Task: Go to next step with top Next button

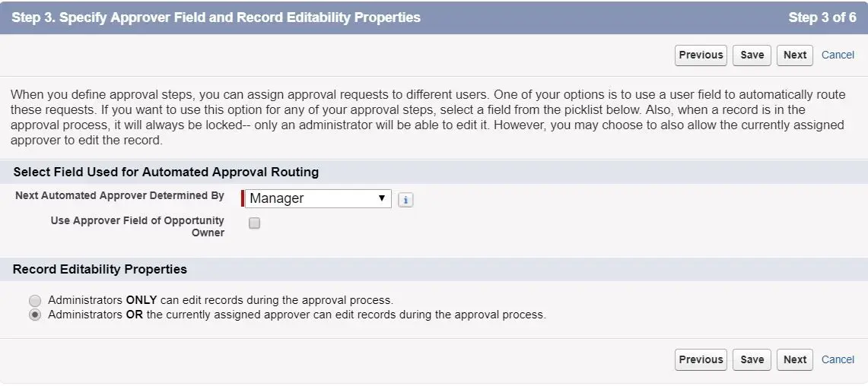Action: [795, 55]
